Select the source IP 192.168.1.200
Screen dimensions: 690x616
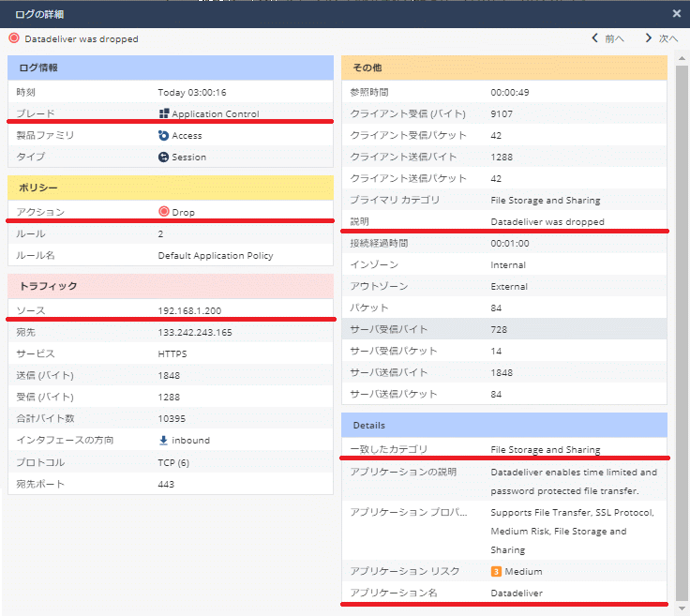(189, 310)
